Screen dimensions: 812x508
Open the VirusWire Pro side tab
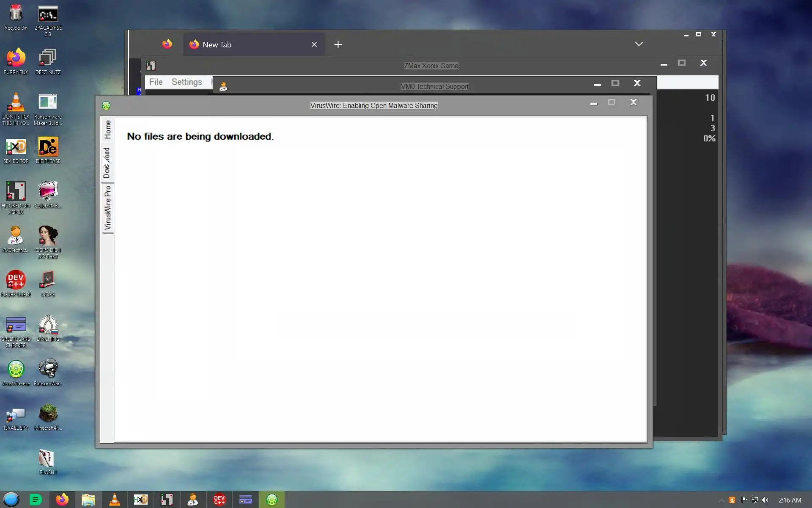107,208
